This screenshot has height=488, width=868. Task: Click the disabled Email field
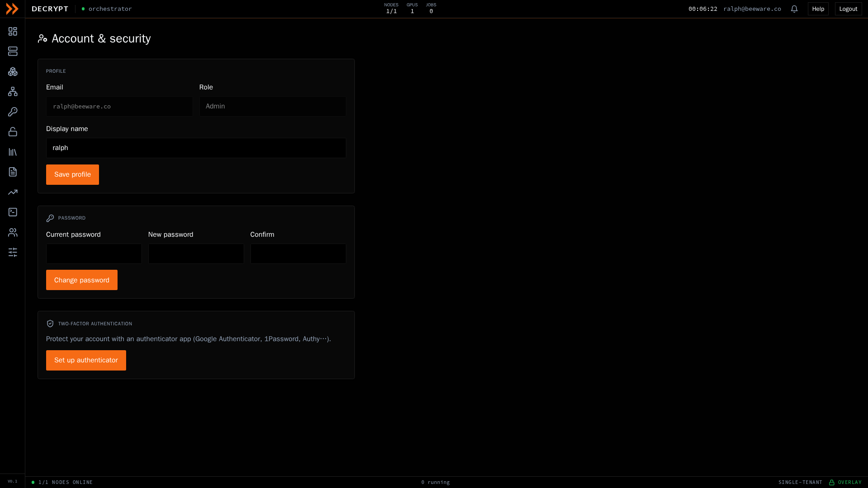click(119, 106)
